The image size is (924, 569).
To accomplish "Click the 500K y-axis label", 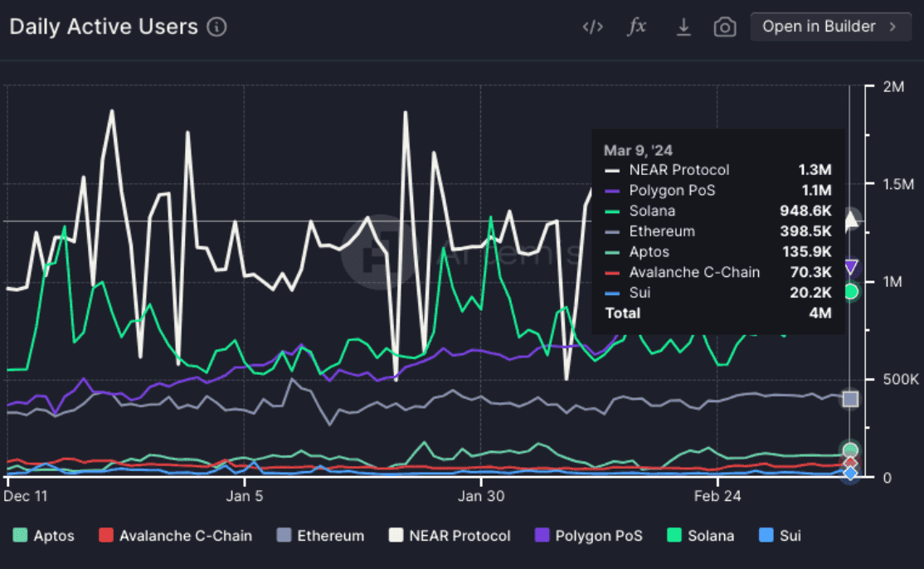I will point(901,379).
